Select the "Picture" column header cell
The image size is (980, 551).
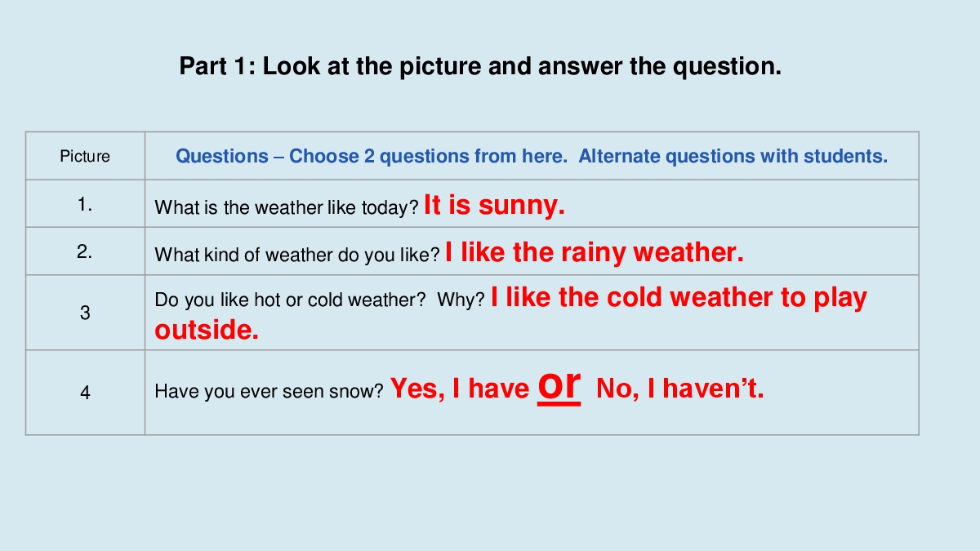(85, 156)
